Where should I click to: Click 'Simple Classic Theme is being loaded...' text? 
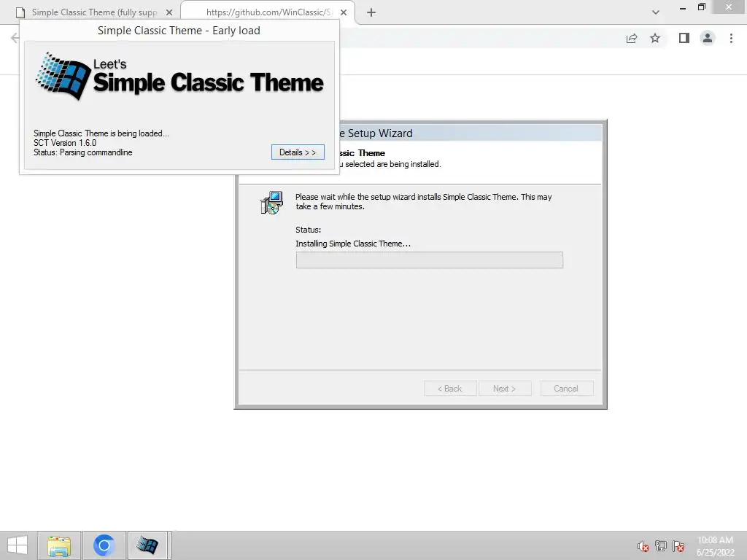click(101, 133)
